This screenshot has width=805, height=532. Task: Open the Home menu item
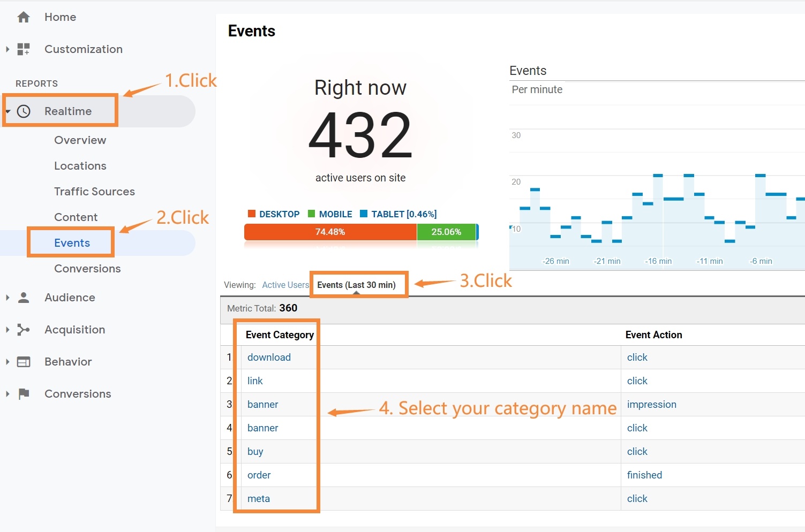(x=60, y=17)
